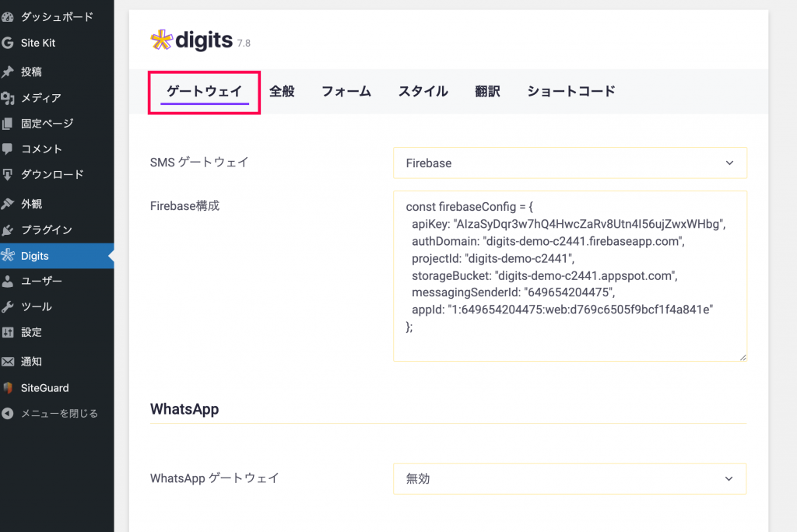Screen dimensions: 797x532
Task: Click the 外観 paintbrush icon
Action: pyautogui.click(x=8, y=204)
